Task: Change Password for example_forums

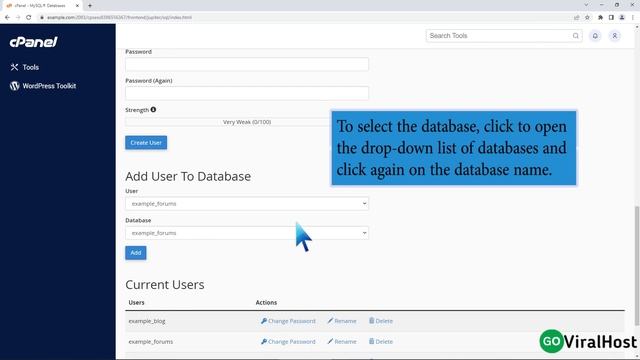Action: click(288, 341)
